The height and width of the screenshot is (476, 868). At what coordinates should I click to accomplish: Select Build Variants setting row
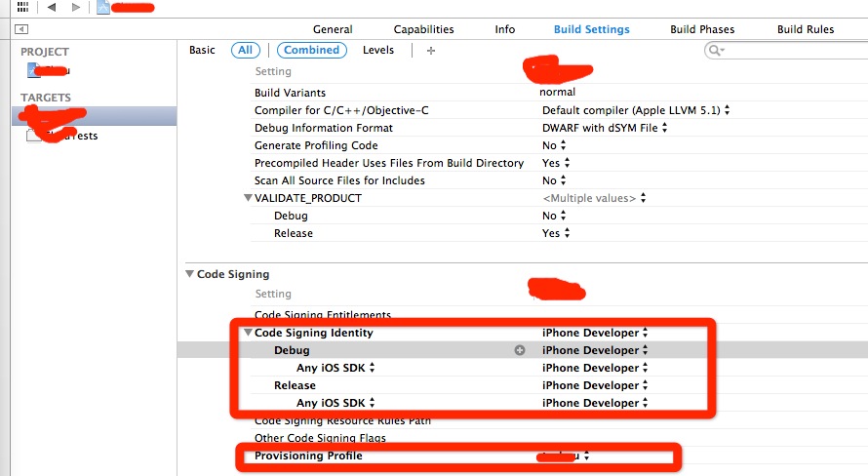290,93
